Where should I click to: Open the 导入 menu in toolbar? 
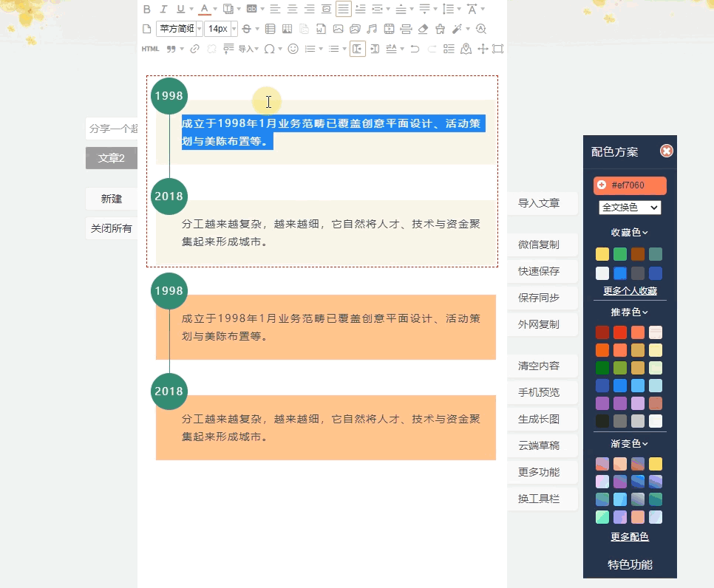click(248, 49)
